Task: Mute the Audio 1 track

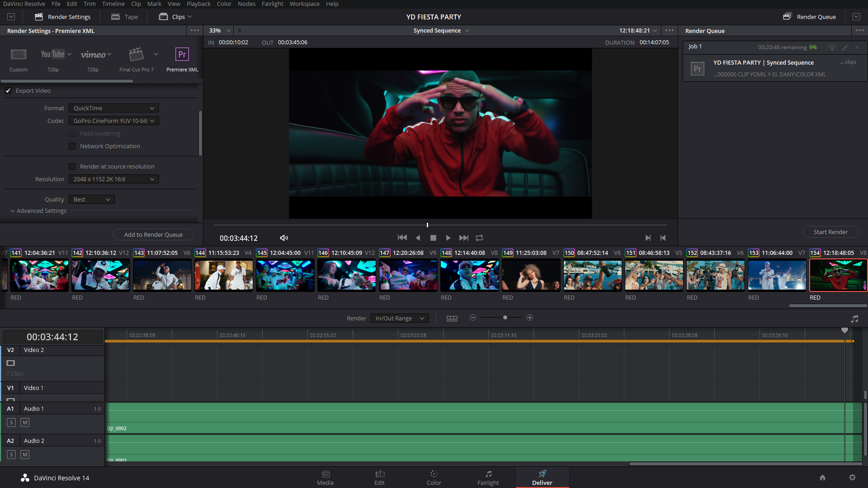Action: click(25, 422)
